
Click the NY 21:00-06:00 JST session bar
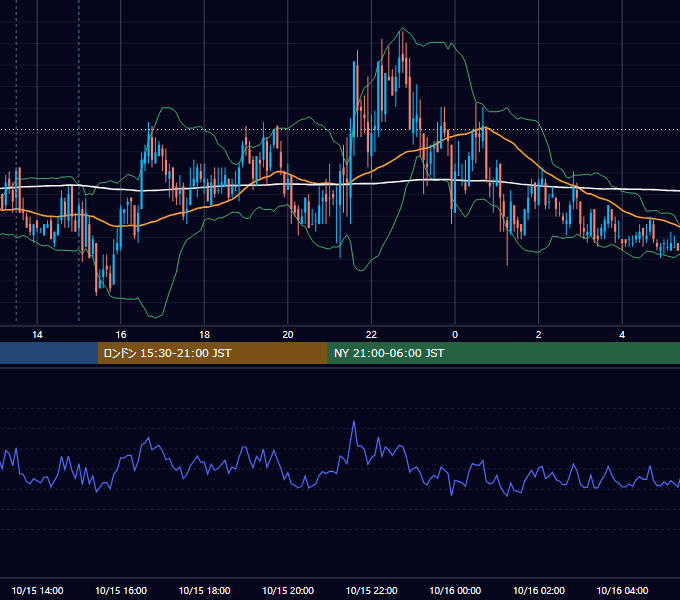pos(503,353)
